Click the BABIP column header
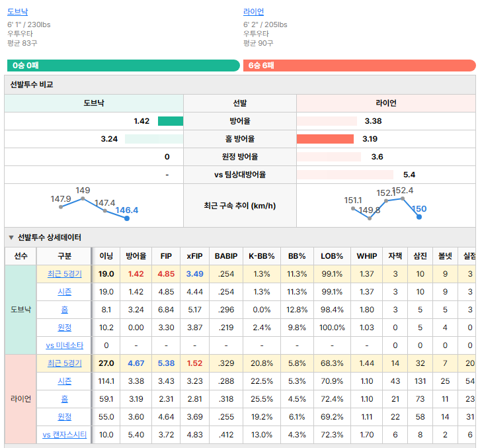 [226, 256]
